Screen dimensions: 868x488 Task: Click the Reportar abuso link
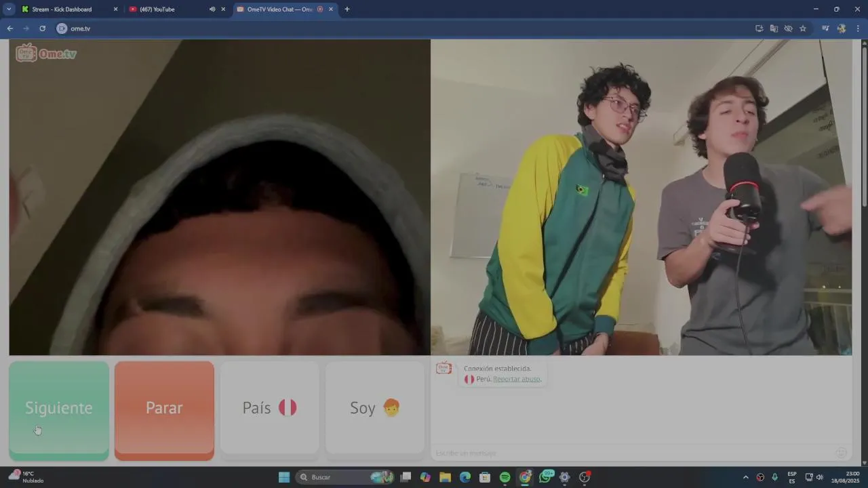click(x=517, y=379)
